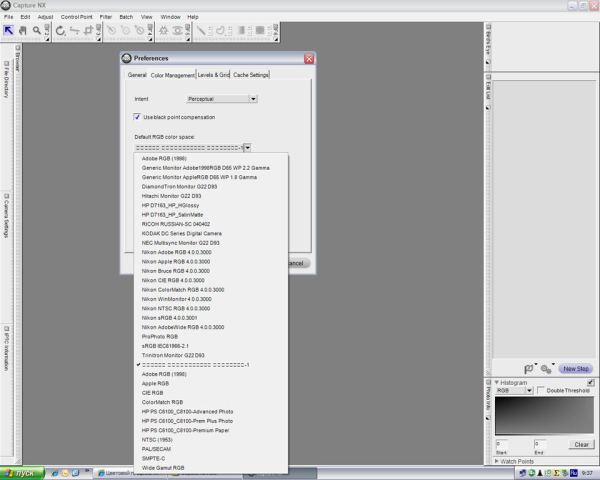Image resolution: width=600 pixels, height=480 pixels.
Task: Toggle Use black point compensation checkbox
Action: pos(137,117)
